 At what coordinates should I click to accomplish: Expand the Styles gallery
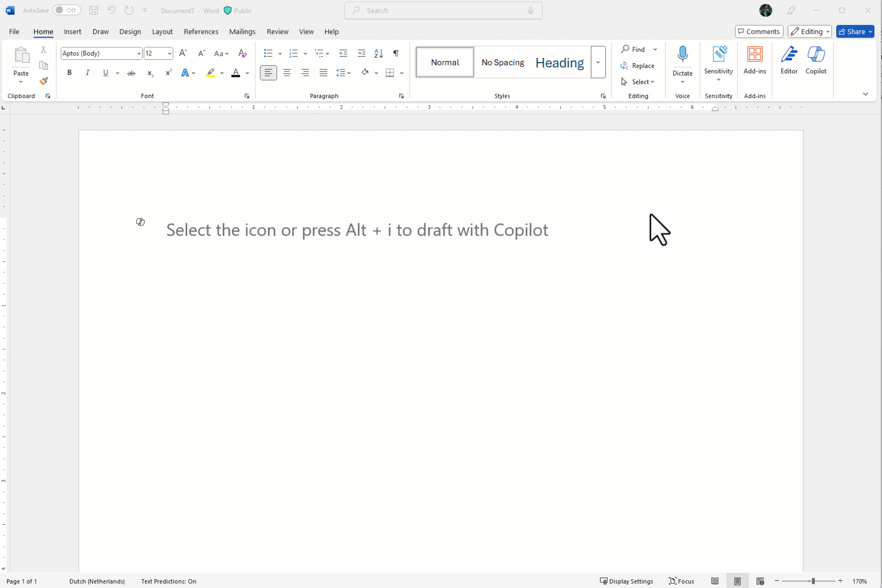[x=598, y=62]
